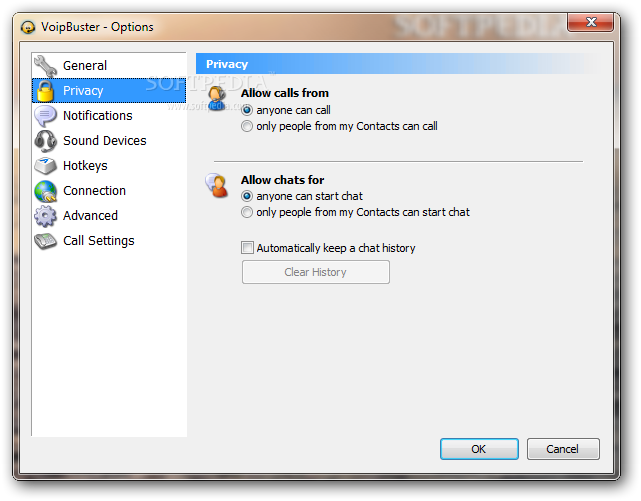Click the Cancel button

[563, 449]
